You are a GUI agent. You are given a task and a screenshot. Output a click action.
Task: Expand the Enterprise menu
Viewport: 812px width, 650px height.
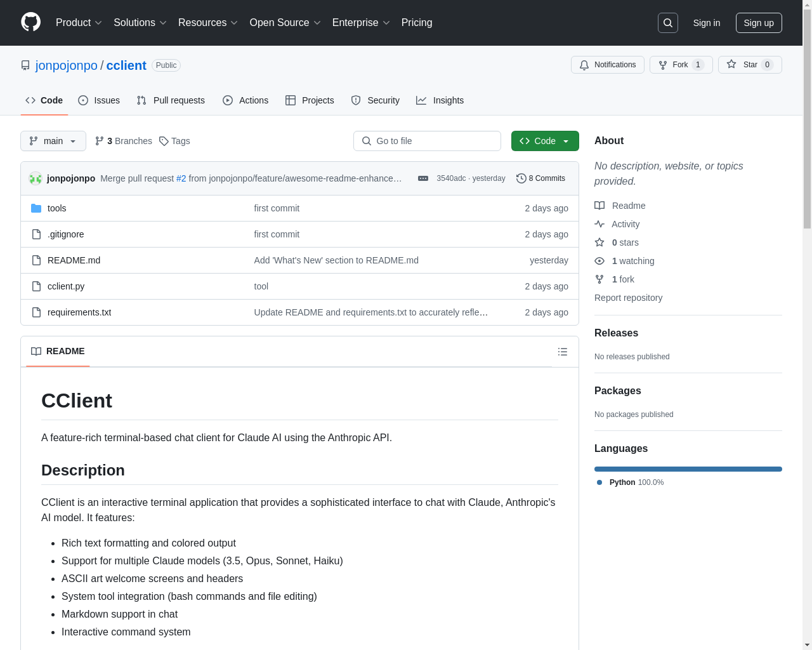361,23
